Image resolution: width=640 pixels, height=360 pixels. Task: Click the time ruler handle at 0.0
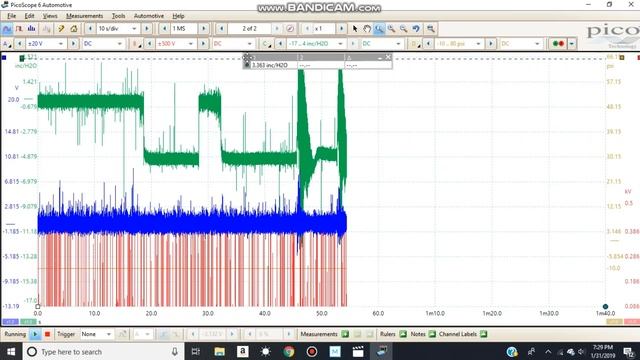(x=38, y=306)
